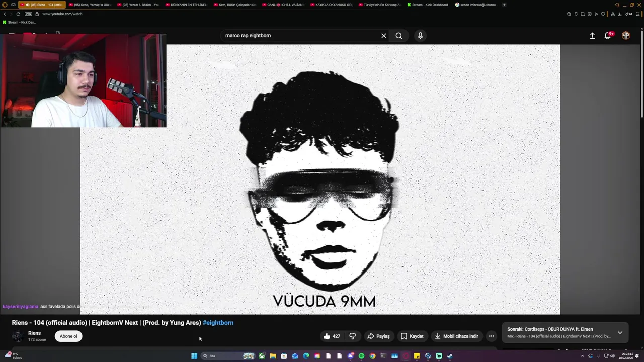The width and height of the screenshot is (644, 362).
Task: Open the Riens channel avatar
Action: [18, 336]
